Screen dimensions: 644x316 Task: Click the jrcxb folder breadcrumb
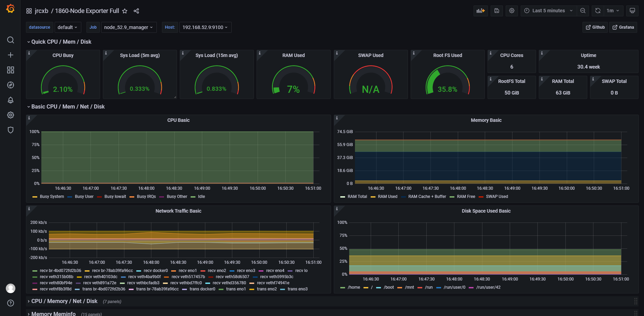[41, 11]
